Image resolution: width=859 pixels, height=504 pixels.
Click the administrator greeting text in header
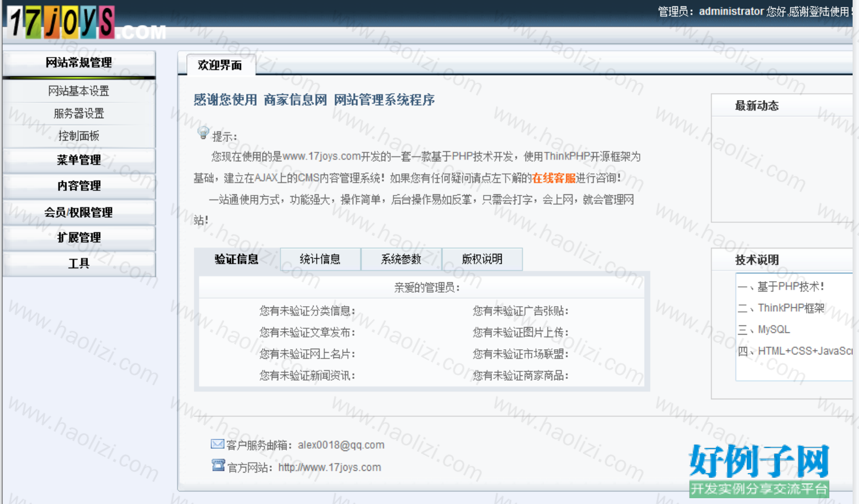[755, 12]
